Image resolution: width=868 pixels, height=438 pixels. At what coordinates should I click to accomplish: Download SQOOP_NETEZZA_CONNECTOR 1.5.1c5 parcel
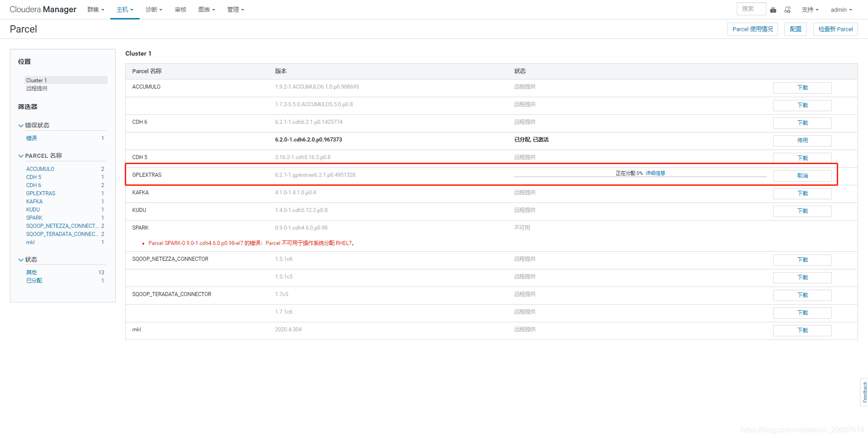point(802,278)
